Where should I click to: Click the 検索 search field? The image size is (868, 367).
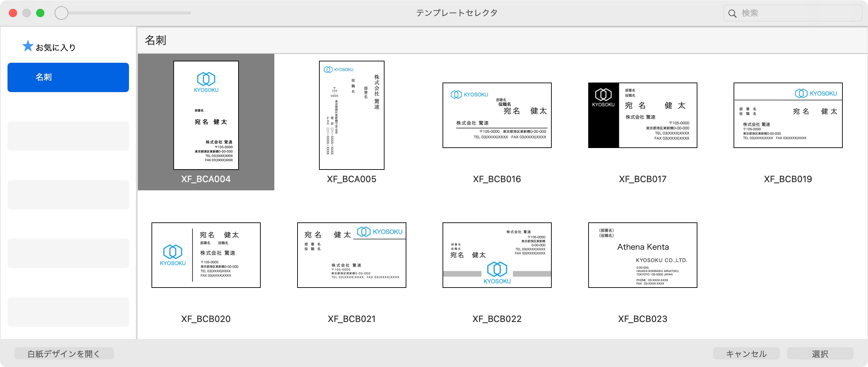[x=793, y=13]
